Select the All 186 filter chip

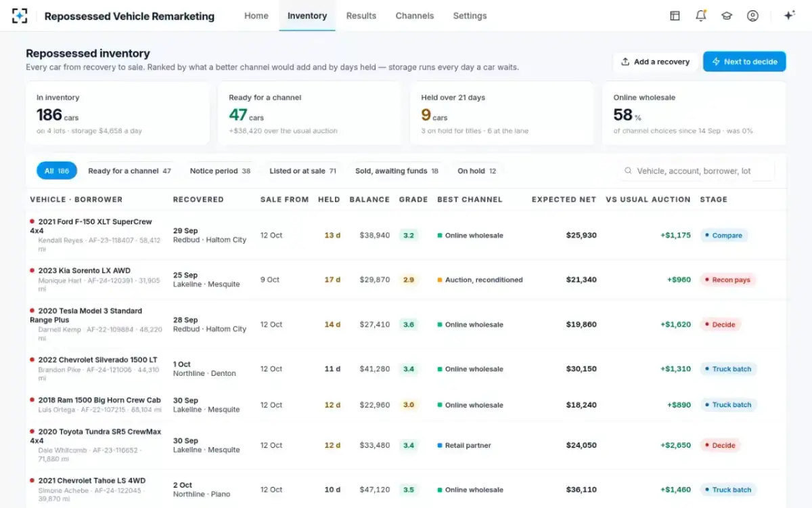point(57,171)
